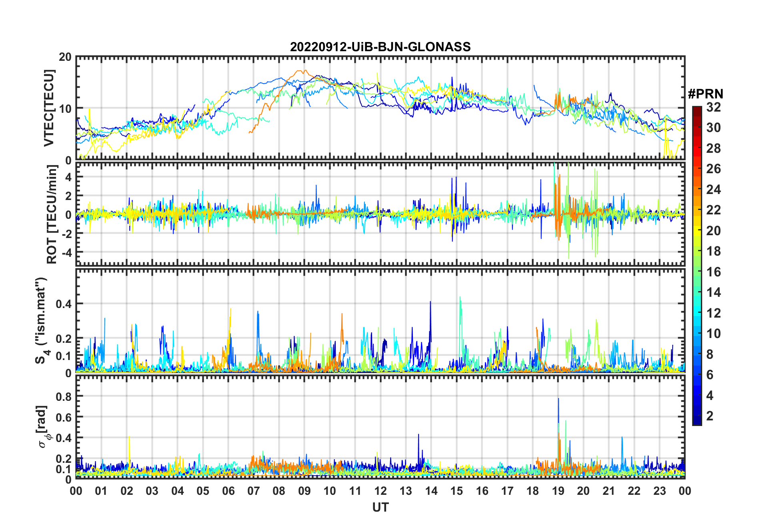Viewport: 761px width, 532px height.
Task: Click the UT x-axis label
Action: [x=380, y=507]
